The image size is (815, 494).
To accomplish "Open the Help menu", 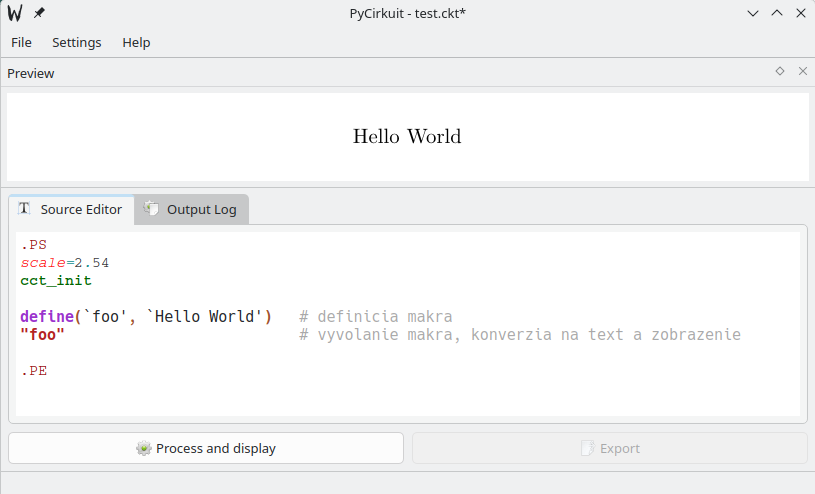I will click(x=136, y=43).
